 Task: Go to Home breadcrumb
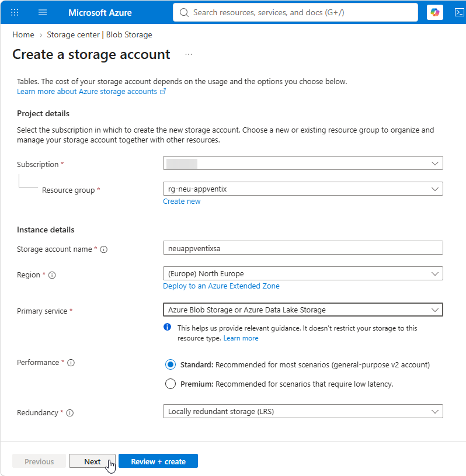[x=23, y=35]
